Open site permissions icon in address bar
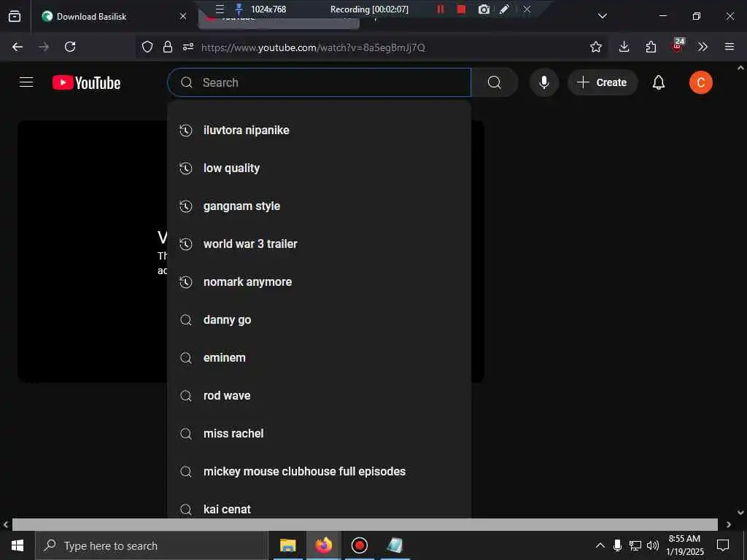This screenshot has height=560, width=747. 188,47
